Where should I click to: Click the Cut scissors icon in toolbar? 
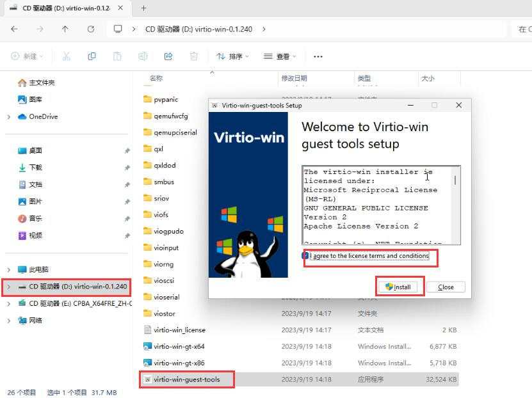(x=66, y=56)
